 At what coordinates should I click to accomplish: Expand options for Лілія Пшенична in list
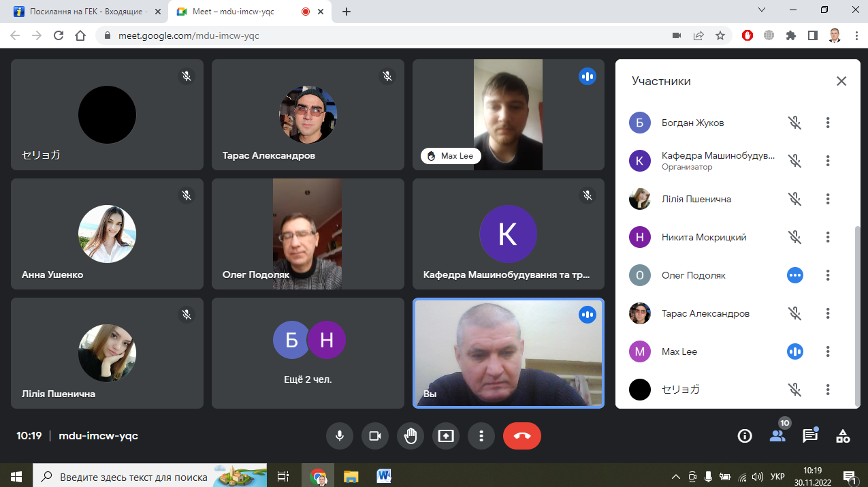[828, 199]
